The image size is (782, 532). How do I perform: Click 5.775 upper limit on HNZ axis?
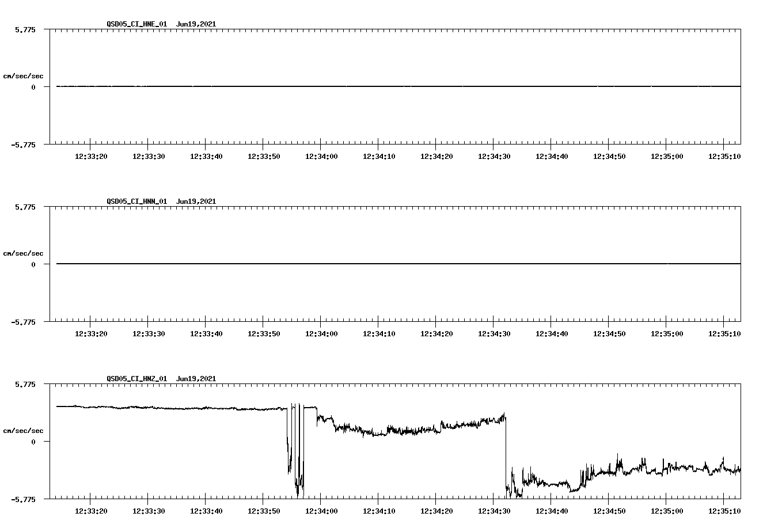coord(25,384)
